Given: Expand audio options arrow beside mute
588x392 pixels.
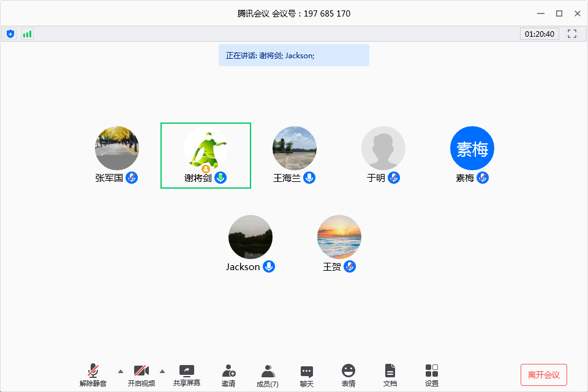Looking at the screenshot, I should tap(120, 371).
